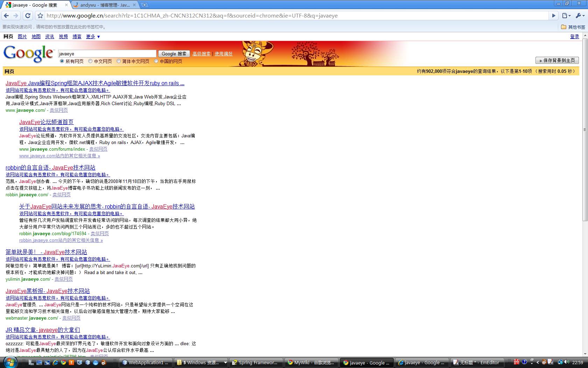Click the vertical page scrollbar
588x368 pixels.
[585, 130]
